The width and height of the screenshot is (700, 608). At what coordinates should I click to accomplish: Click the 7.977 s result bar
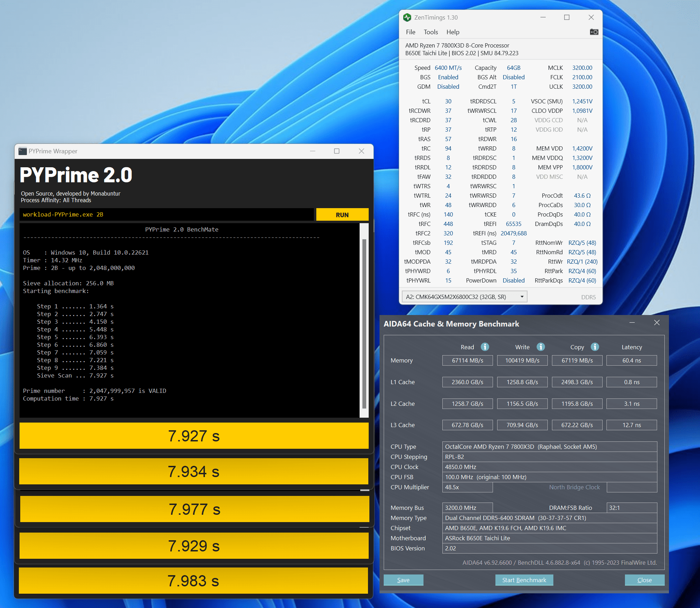click(194, 509)
